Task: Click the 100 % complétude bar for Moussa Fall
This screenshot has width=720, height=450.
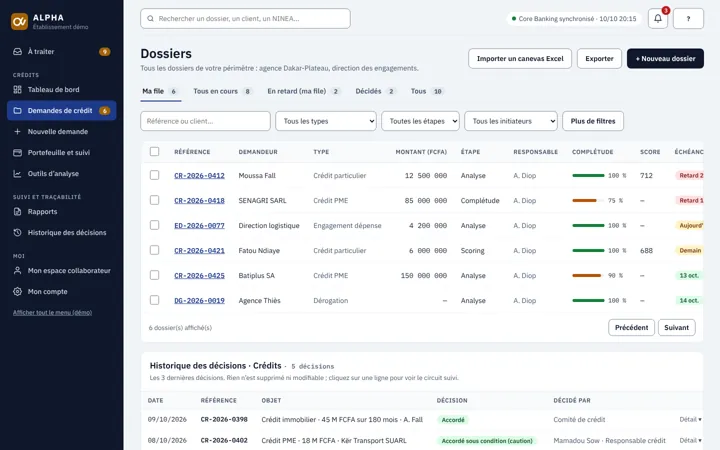Action: 588,175
